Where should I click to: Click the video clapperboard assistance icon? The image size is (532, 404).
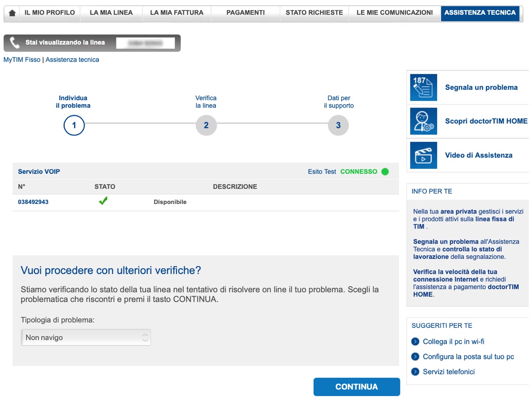point(423,155)
